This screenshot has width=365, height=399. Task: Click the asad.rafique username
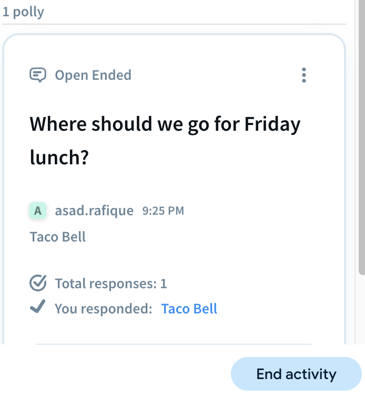[x=94, y=211]
